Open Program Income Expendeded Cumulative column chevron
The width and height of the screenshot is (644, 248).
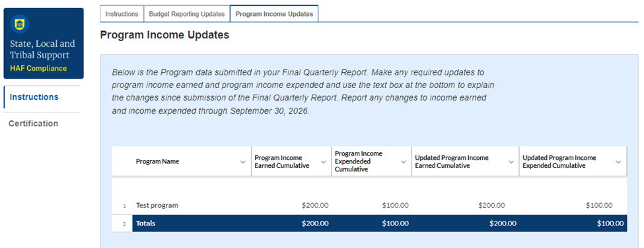tap(403, 161)
